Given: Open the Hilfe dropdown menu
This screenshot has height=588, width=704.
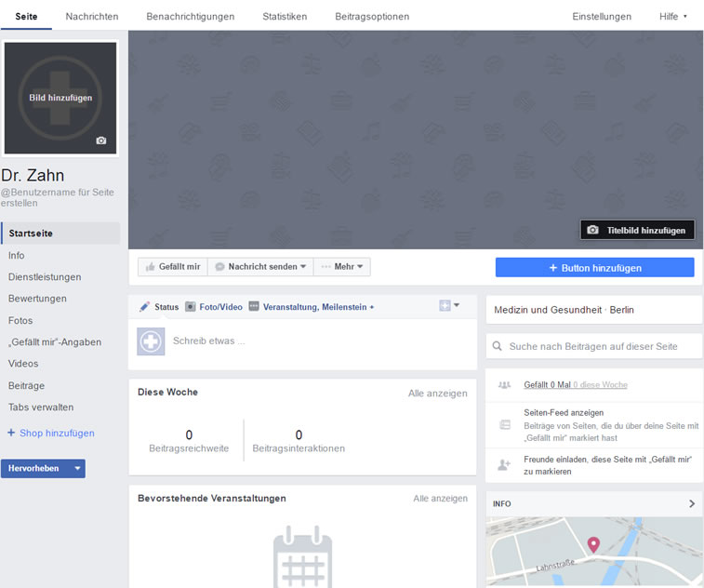Looking at the screenshot, I should tap(672, 17).
